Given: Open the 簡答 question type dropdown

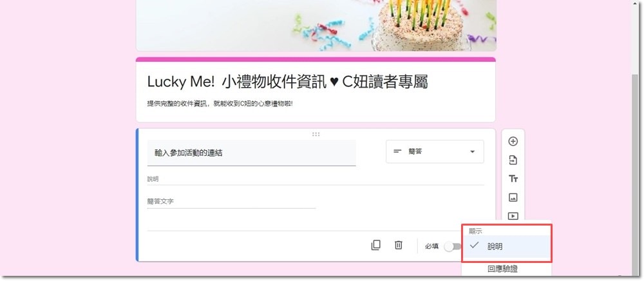Looking at the screenshot, I should (x=435, y=151).
